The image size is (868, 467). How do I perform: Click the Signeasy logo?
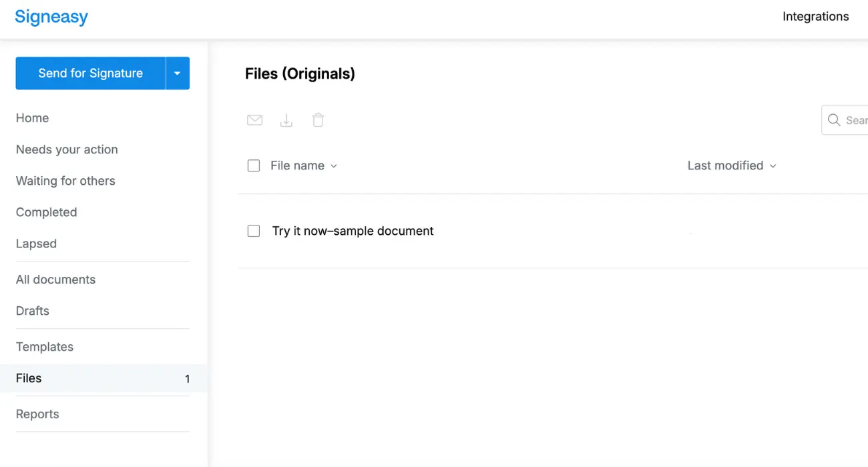pyautogui.click(x=51, y=17)
